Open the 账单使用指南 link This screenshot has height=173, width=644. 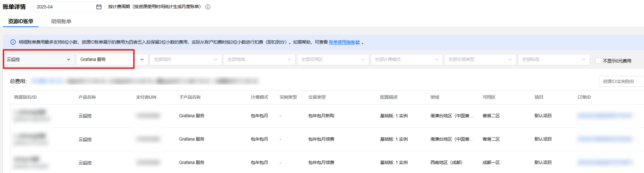342,42
